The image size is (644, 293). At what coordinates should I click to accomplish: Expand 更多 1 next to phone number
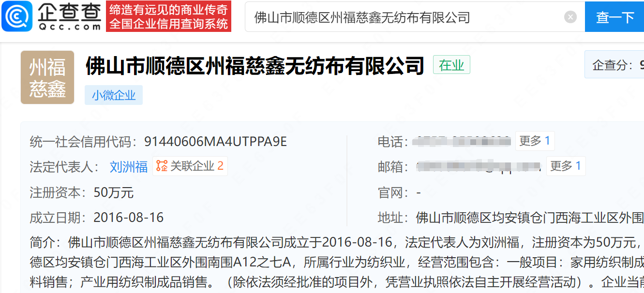(535, 141)
